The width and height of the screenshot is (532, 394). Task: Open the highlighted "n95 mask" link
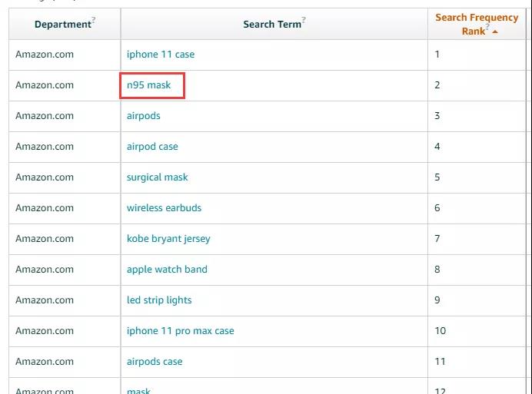[149, 85]
